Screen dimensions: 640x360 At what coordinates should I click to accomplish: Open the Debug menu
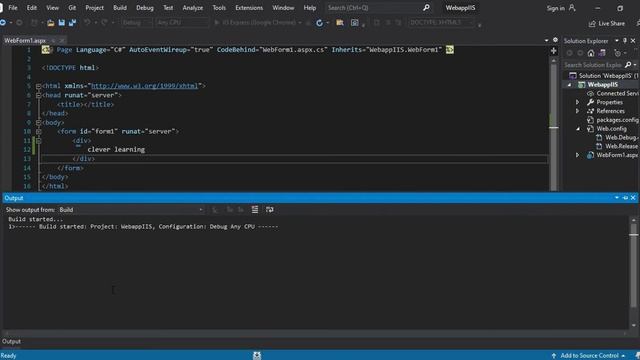point(145,8)
